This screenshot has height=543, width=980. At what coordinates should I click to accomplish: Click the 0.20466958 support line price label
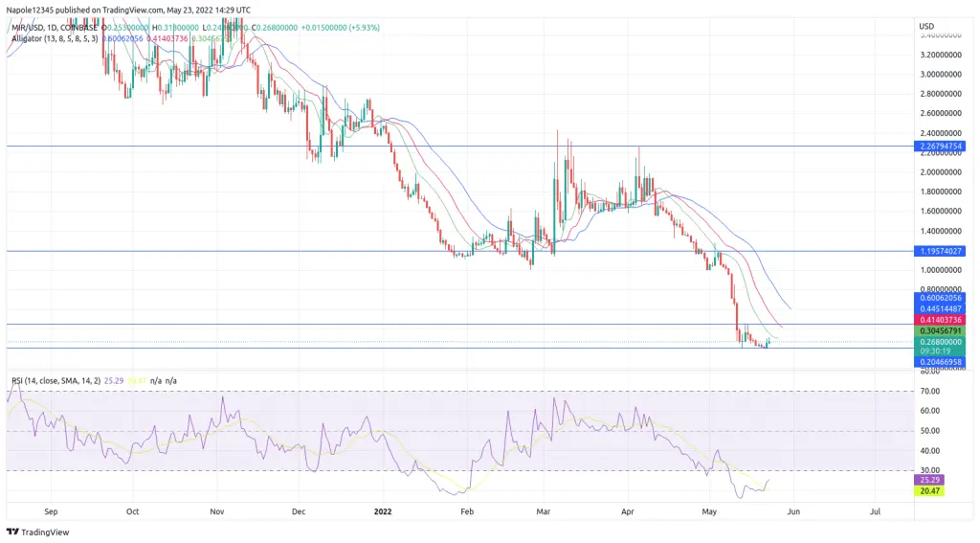[940, 362]
